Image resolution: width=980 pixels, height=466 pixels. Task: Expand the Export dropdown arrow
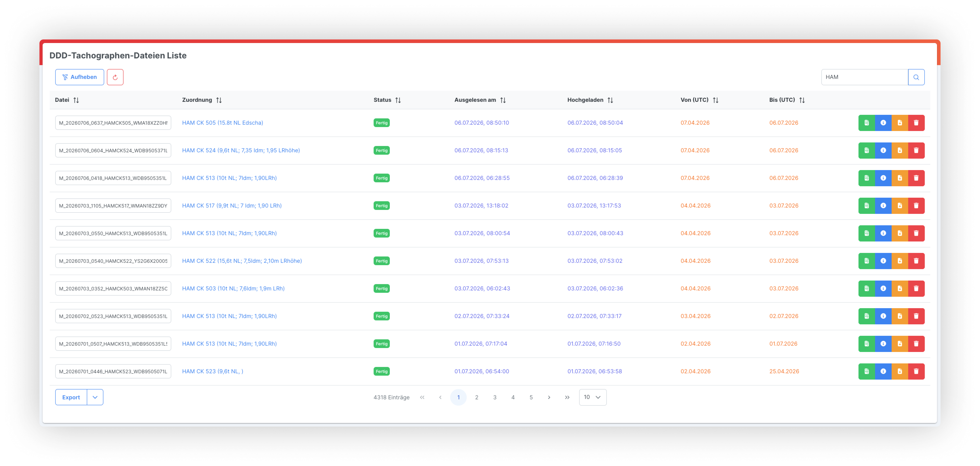(95, 398)
